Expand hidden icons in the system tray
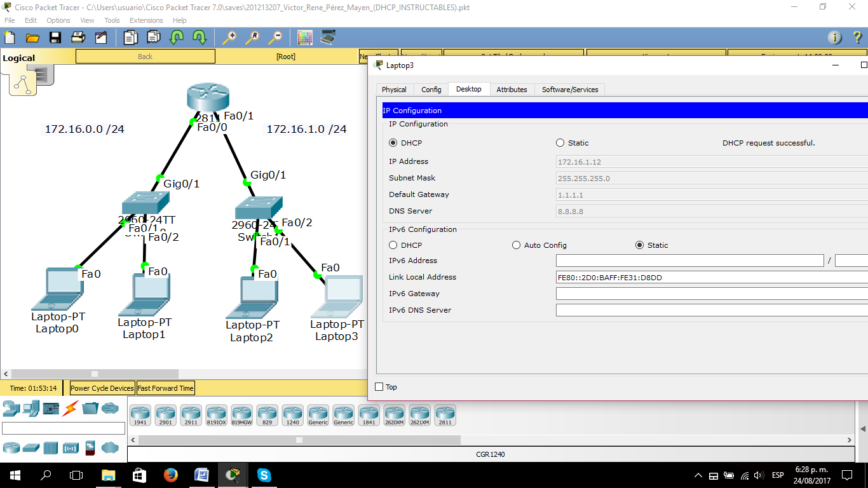 (698, 475)
